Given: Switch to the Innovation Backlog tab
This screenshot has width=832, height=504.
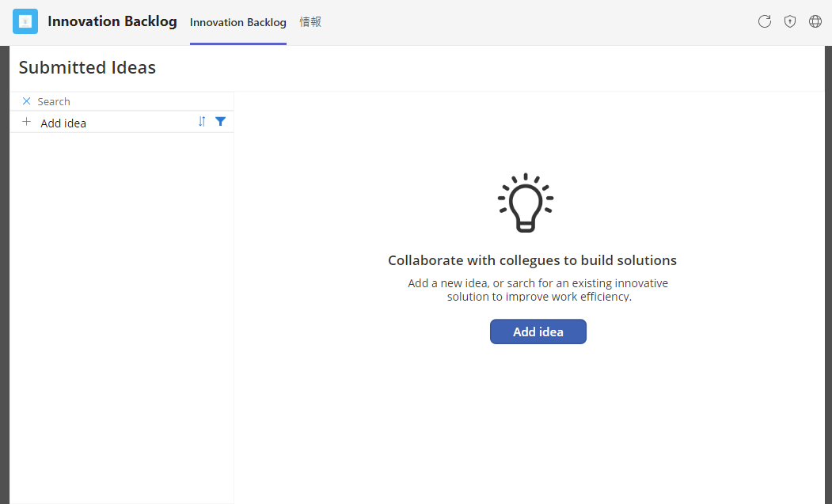Looking at the screenshot, I should (237, 22).
